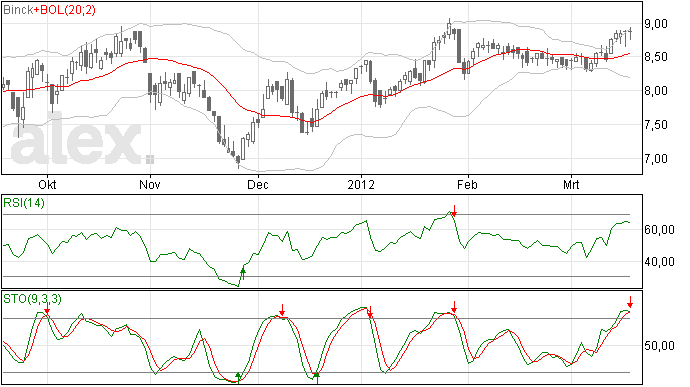
Task: Select the STO(9,3,3) panel label
Action: 33,299
